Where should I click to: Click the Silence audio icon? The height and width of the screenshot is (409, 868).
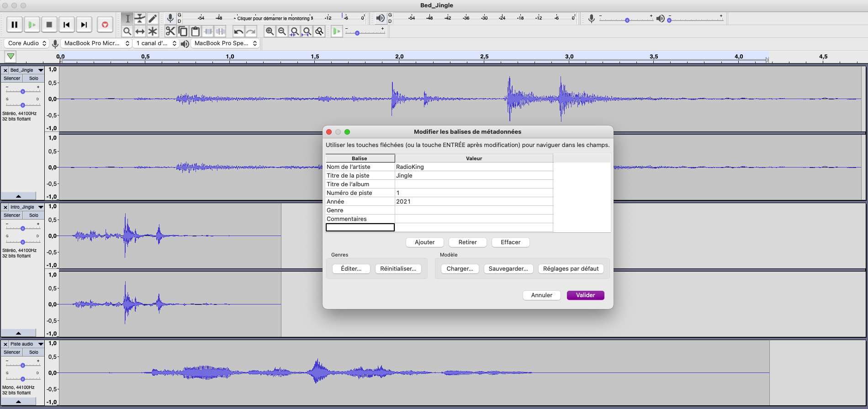[x=221, y=31]
